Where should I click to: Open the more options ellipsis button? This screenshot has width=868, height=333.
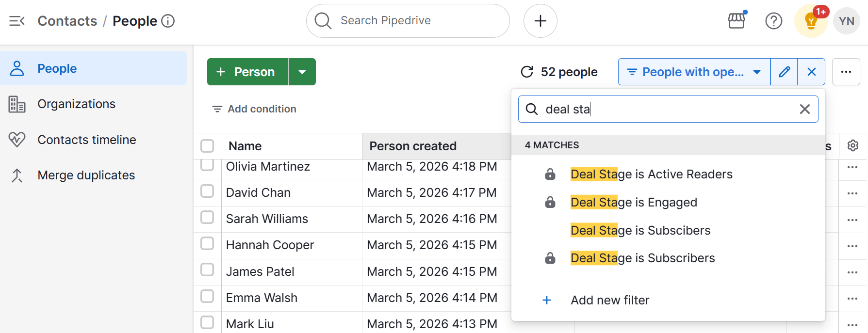click(846, 72)
